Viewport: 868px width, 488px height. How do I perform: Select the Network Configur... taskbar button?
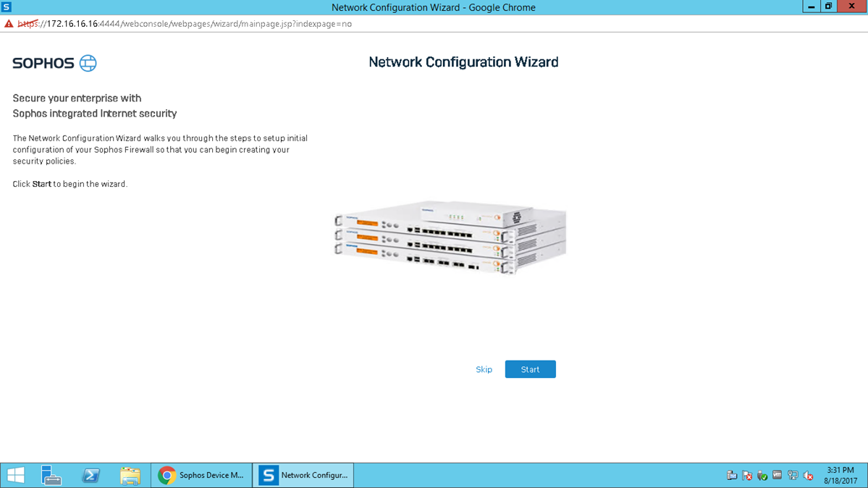click(303, 475)
